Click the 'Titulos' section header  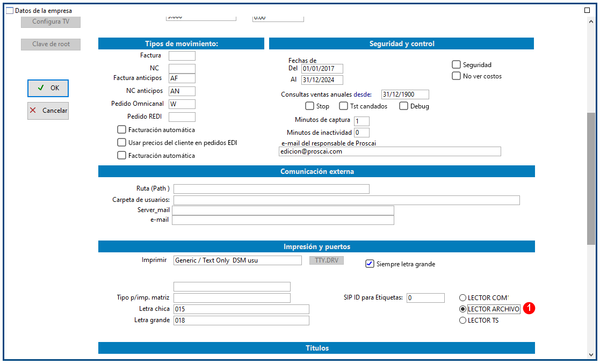(316, 348)
